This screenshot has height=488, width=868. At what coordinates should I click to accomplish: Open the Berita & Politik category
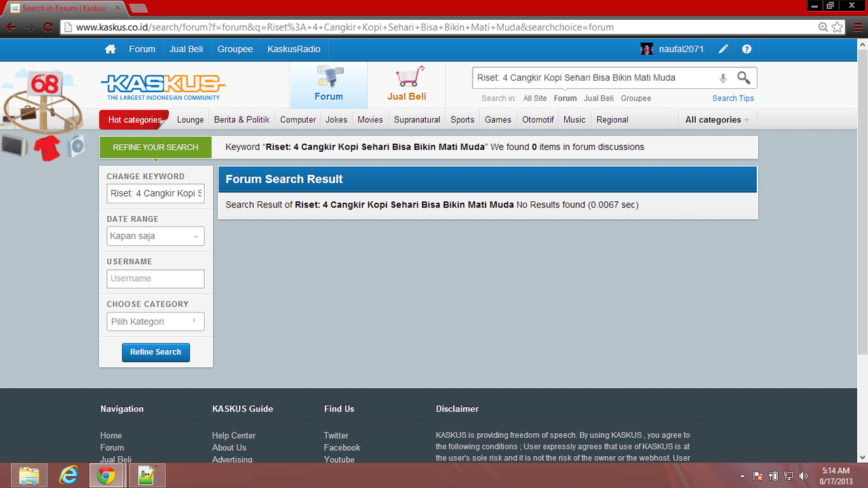(x=241, y=120)
